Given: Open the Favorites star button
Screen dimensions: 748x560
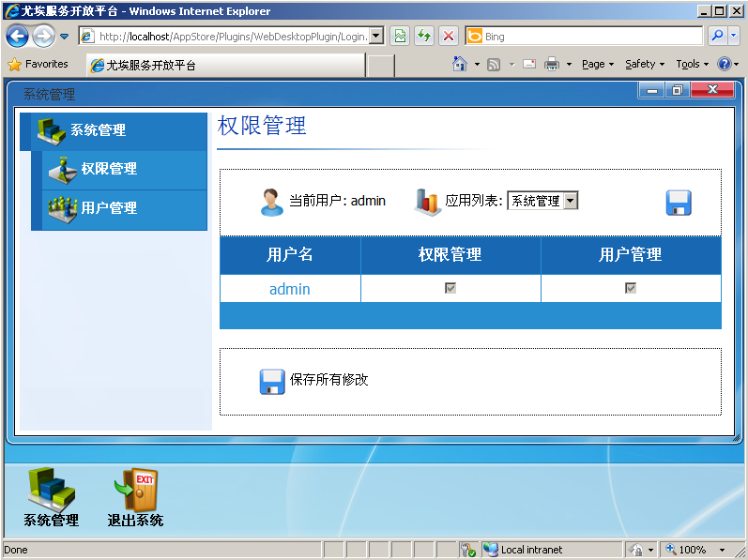Looking at the screenshot, I should pos(38,64).
